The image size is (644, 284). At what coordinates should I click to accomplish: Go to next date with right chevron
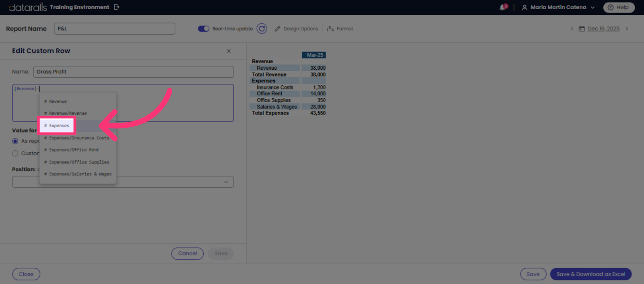pos(627,29)
